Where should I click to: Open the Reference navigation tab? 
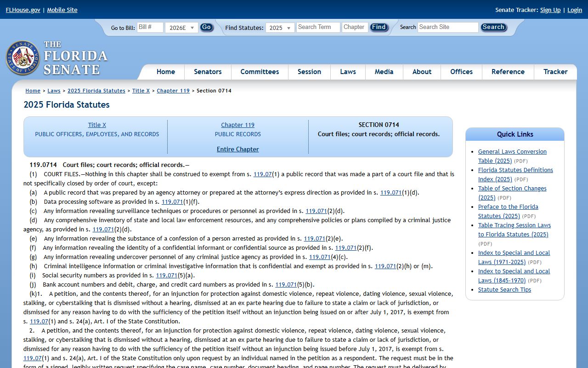pos(508,72)
